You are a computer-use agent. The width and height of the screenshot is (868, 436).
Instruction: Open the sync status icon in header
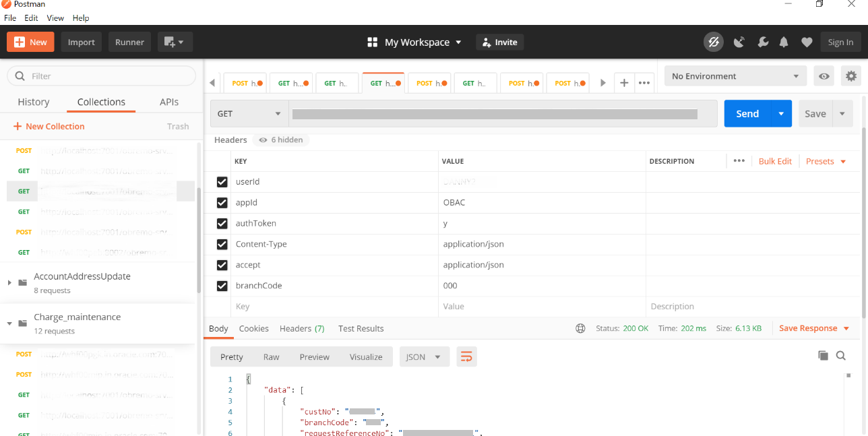point(714,42)
